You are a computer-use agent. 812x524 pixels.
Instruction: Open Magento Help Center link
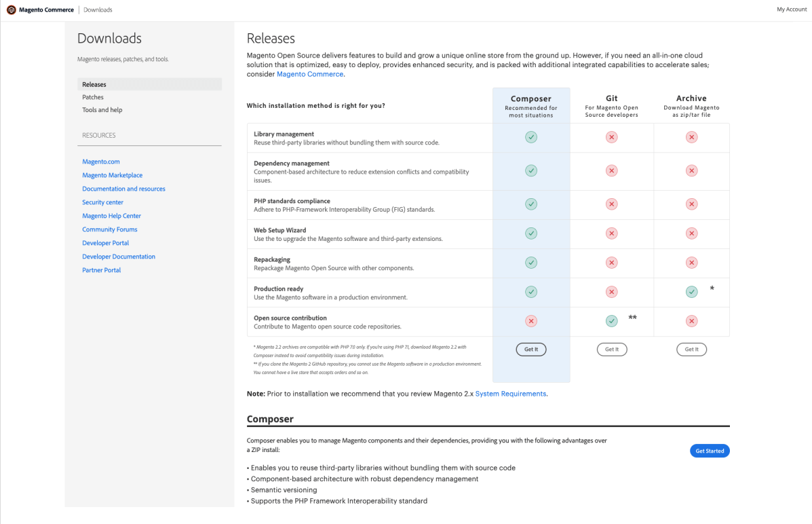tap(111, 216)
